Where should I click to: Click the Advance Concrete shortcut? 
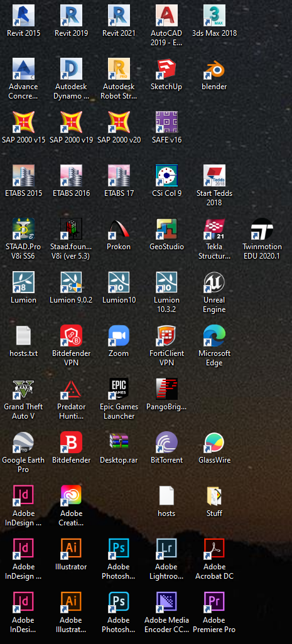23,69
